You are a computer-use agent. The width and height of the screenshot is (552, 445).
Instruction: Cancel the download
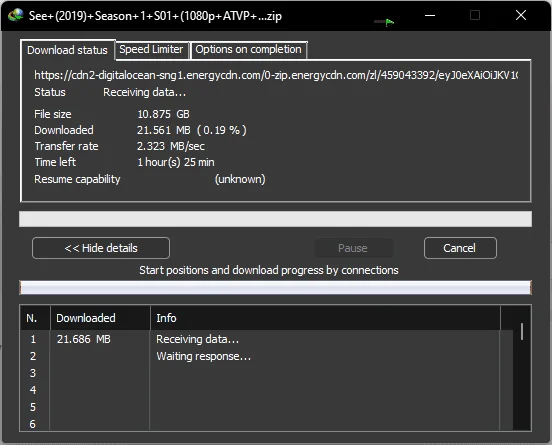(x=460, y=248)
